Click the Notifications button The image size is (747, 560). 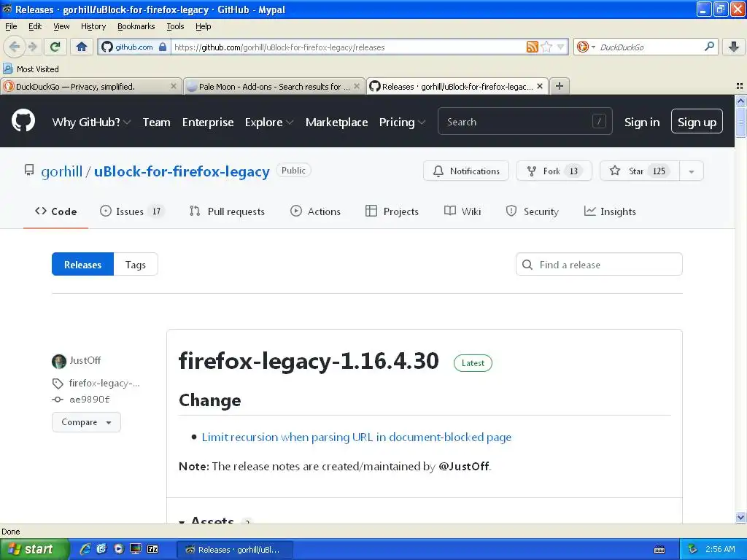coord(466,171)
